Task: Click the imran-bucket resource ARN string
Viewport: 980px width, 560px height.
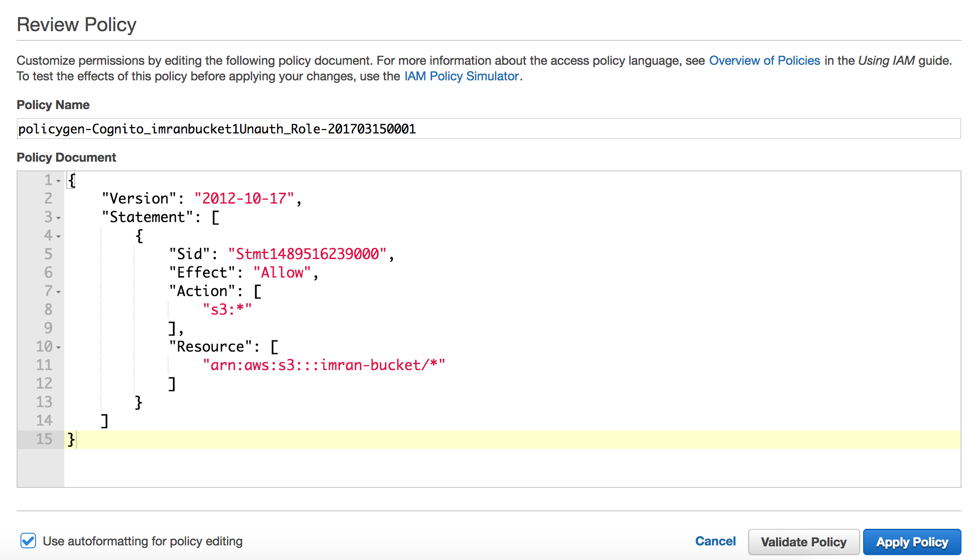Action: (x=323, y=365)
